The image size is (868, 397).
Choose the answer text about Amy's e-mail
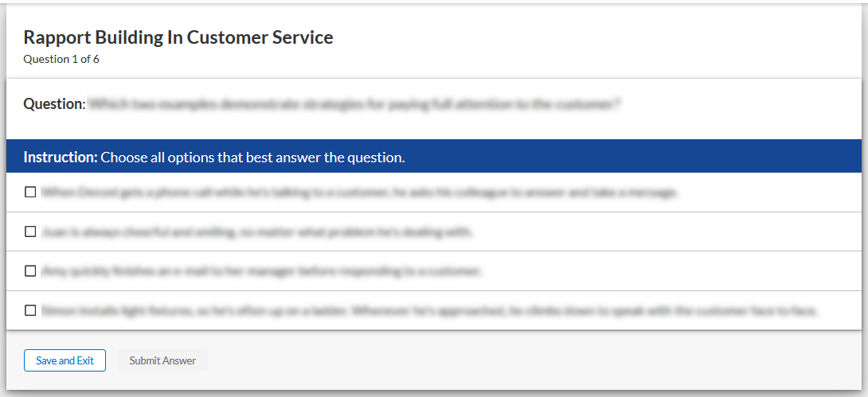(x=261, y=271)
